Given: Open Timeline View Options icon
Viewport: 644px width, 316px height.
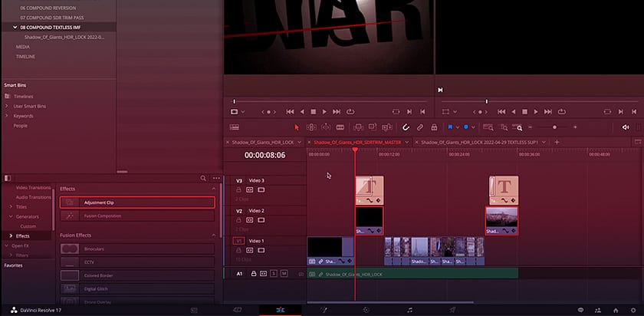Looking at the screenshot, I should [234, 127].
